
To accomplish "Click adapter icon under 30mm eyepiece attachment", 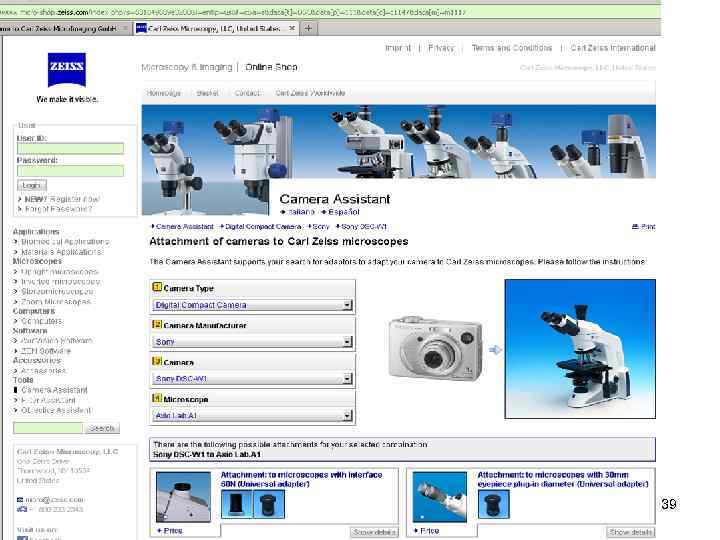I will pyautogui.click(x=494, y=504).
